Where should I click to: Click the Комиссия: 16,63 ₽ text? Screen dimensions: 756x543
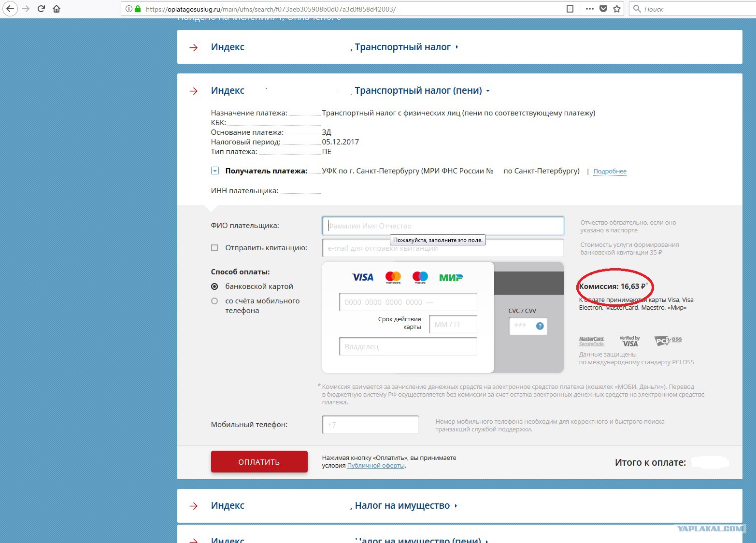[x=612, y=286]
